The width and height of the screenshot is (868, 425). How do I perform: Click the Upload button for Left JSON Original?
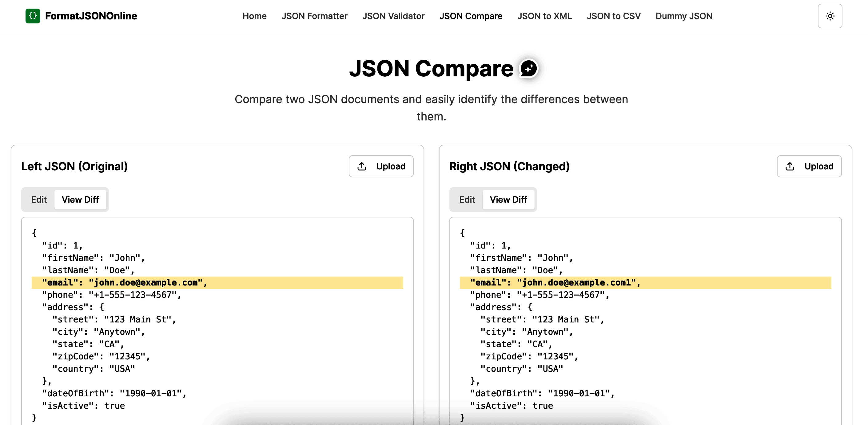pyautogui.click(x=381, y=166)
